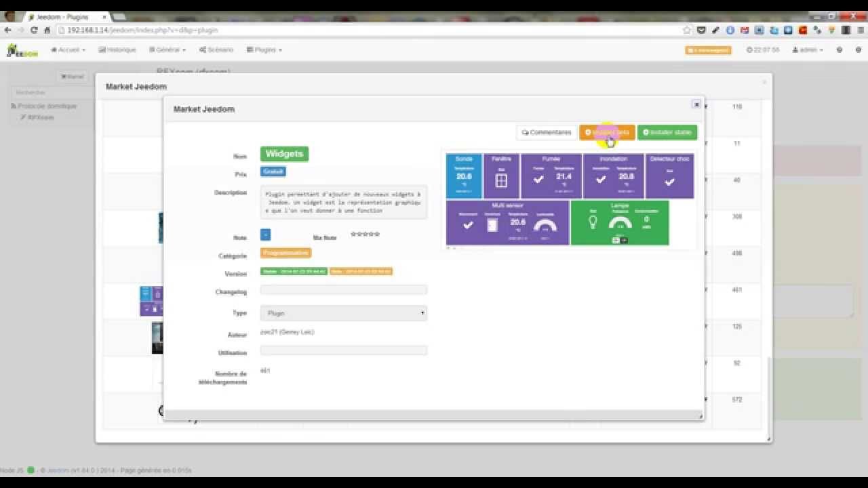Click the orange Programmation category badge
Image resolution: width=868 pixels, height=488 pixels.
coord(286,253)
